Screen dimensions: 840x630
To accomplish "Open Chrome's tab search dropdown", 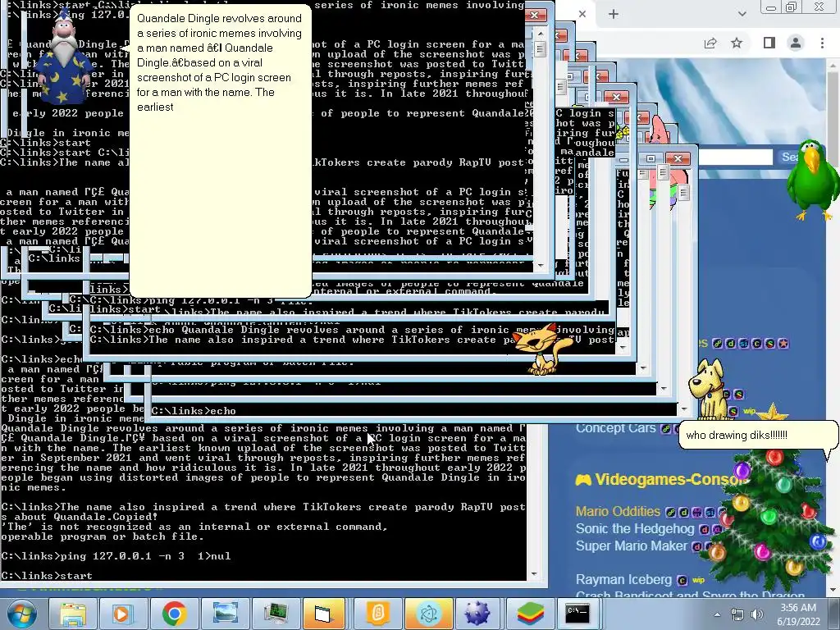I will tap(742, 15).
